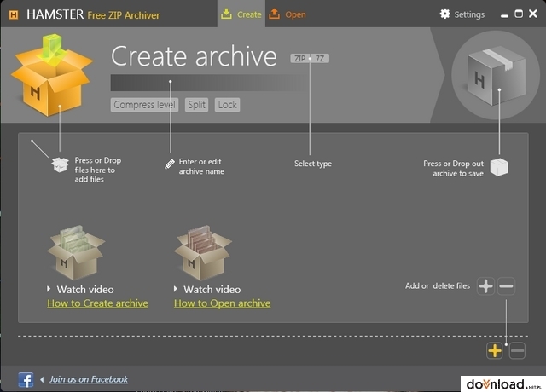The width and height of the screenshot is (546, 392).
Task: Switch to the Open tab
Action: [288, 14]
